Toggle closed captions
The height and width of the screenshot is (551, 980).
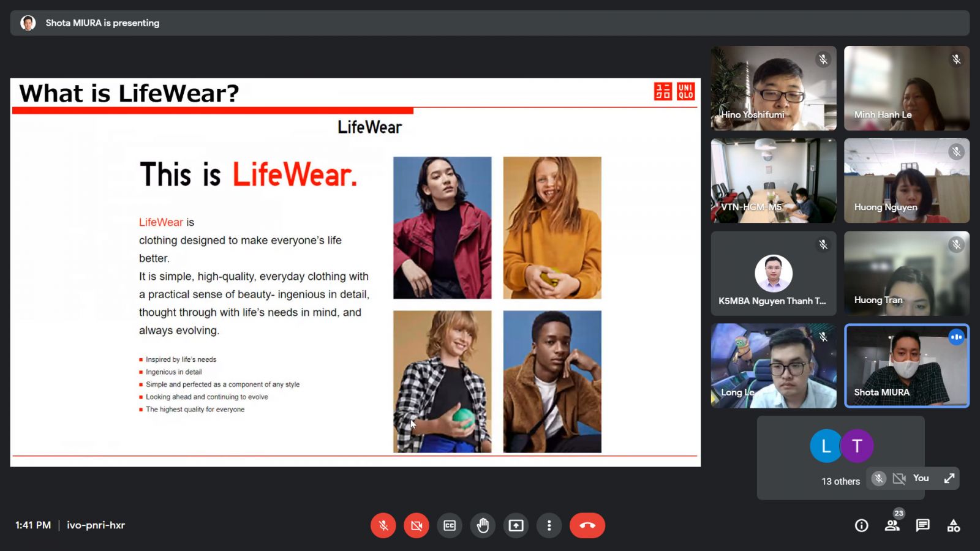[x=450, y=525]
